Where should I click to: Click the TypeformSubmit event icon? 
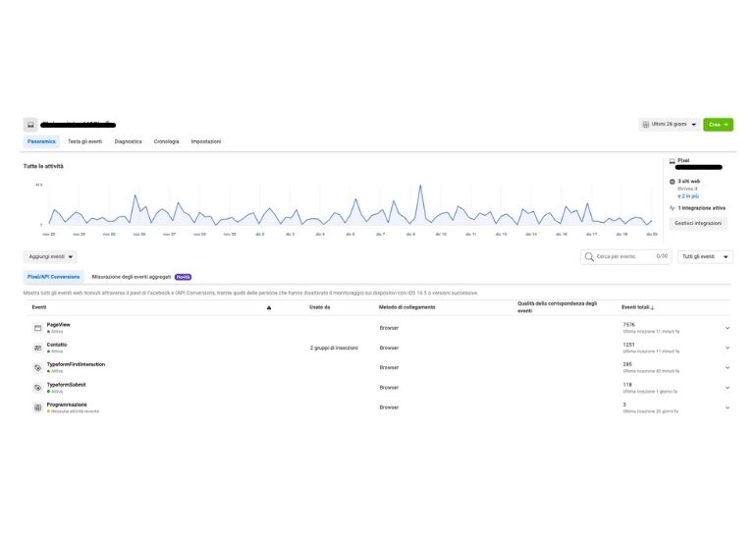(37, 388)
